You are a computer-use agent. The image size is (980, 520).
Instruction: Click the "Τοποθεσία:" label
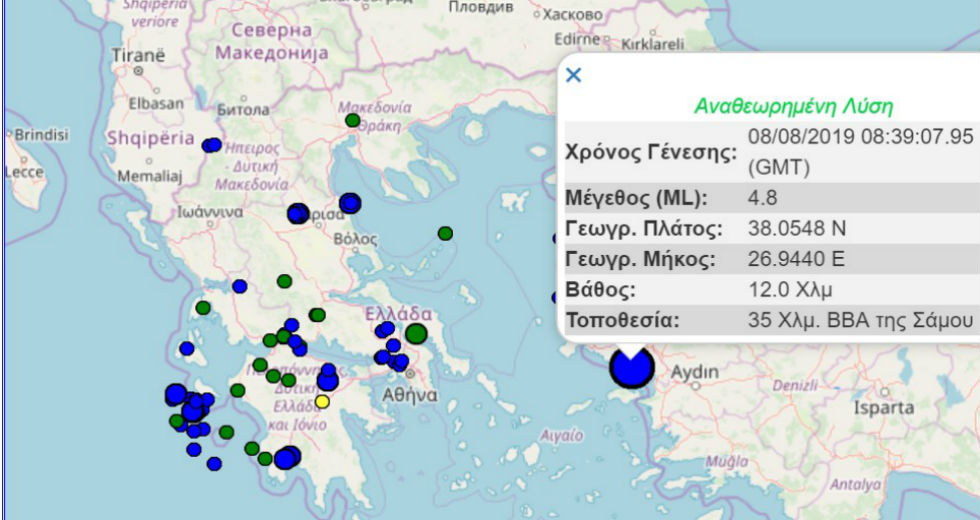coord(622,321)
